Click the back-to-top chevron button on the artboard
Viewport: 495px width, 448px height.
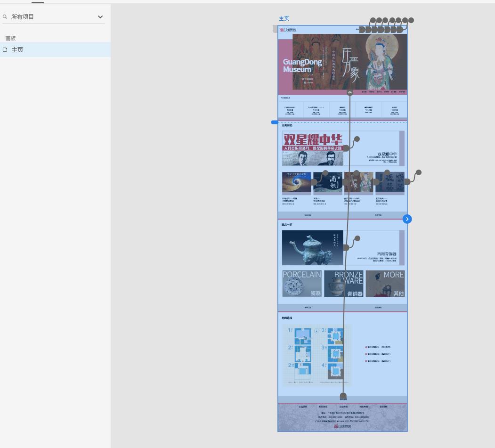pyautogui.click(x=350, y=92)
